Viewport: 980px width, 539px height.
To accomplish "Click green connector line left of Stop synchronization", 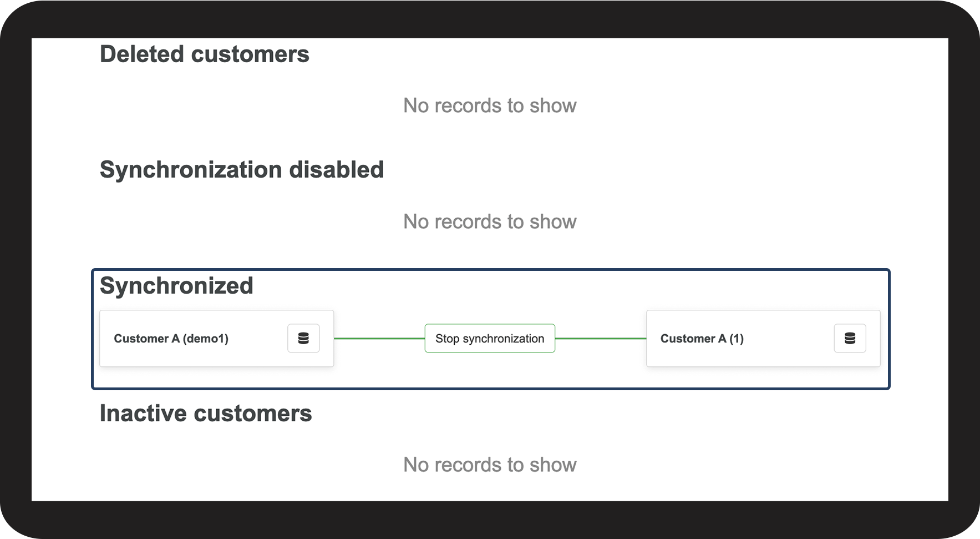I will 379,338.
